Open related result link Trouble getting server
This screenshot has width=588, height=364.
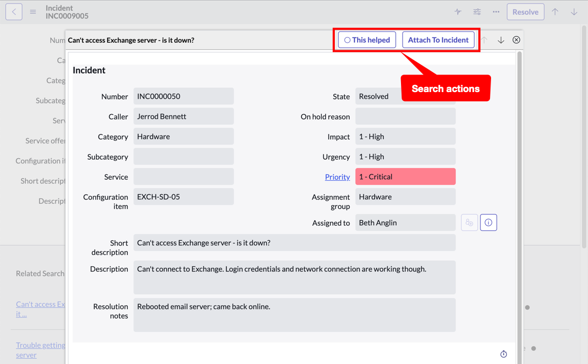click(x=40, y=350)
